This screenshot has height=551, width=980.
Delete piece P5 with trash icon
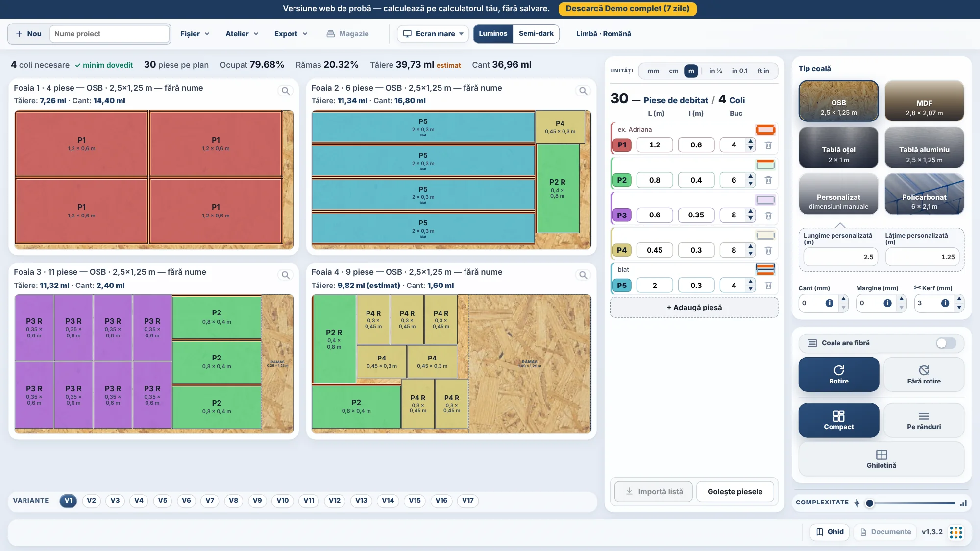768,286
